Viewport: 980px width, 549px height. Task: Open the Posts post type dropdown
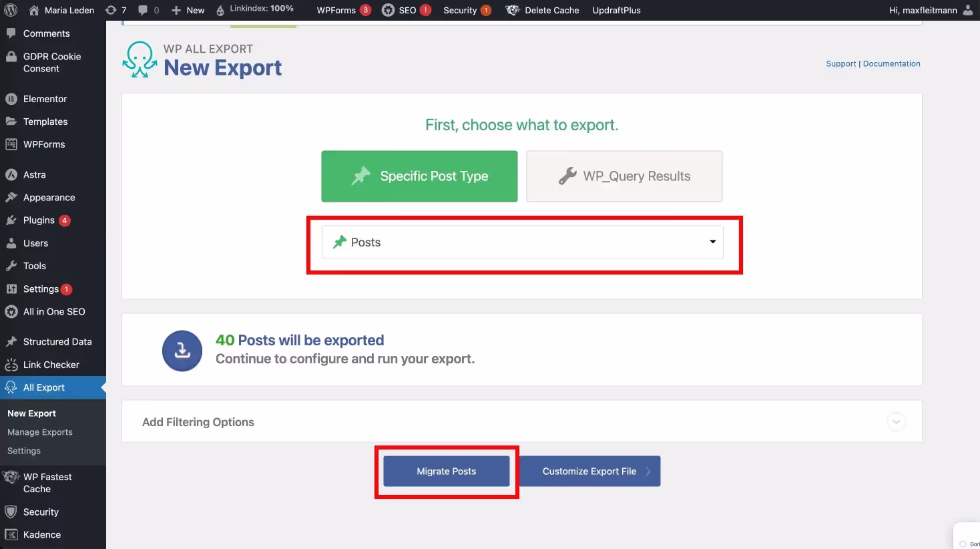pos(522,242)
